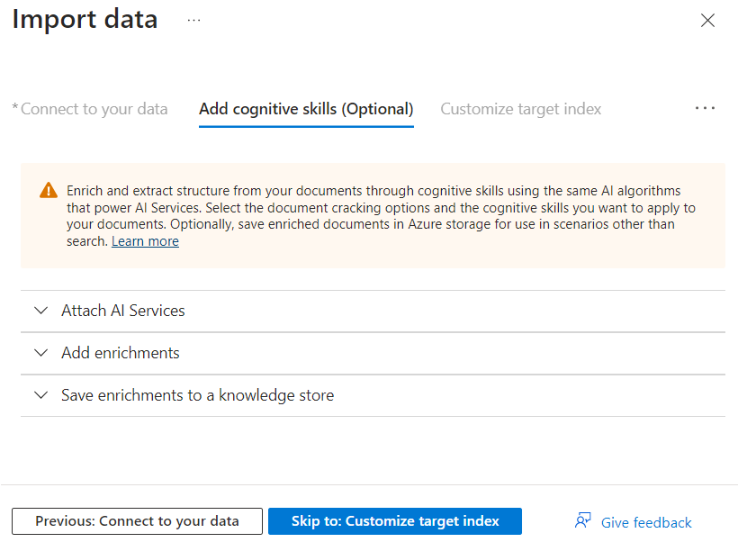Go to Customize target index tab
The image size is (738, 560).
tap(520, 109)
